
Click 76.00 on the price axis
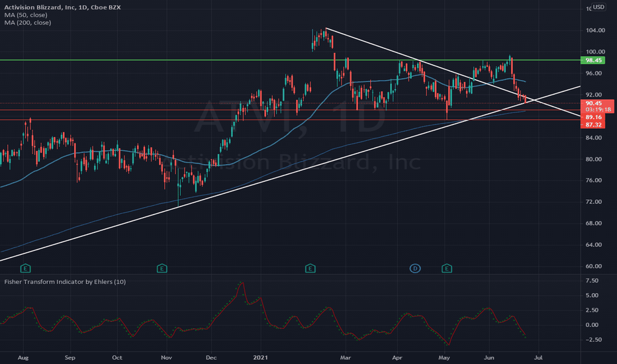point(595,180)
